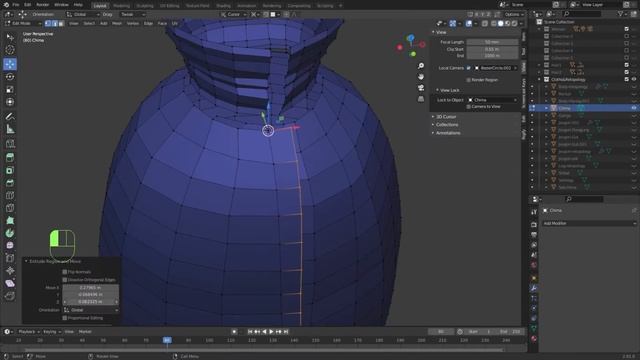Enable edge select mode
The height and width of the screenshot is (360, 640).
(54, 23)
